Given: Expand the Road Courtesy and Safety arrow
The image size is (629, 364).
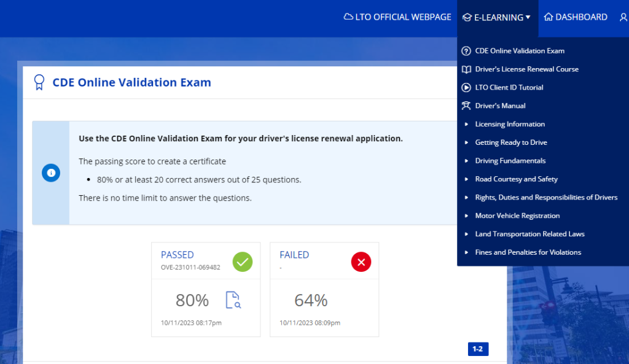Looking at the screenshot, I should [x=466, y=179].
